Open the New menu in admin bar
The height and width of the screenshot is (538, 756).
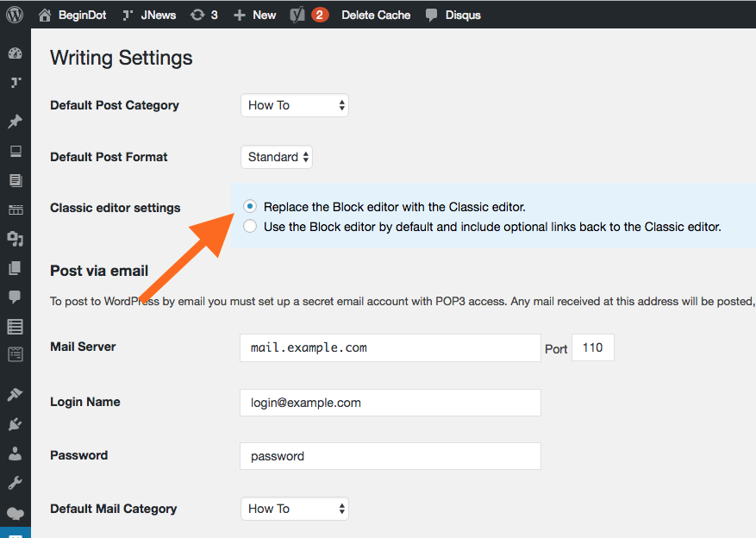click(254, 15)
